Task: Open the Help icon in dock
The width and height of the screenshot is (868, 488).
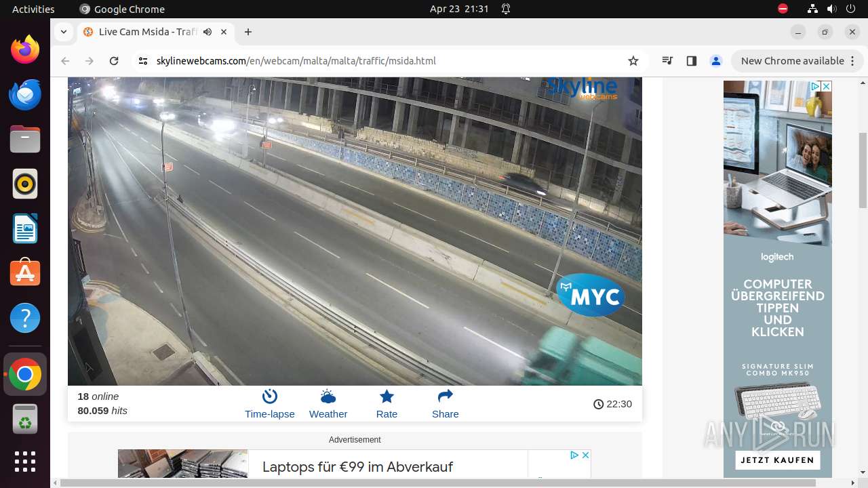Action: tap(25, 318)
